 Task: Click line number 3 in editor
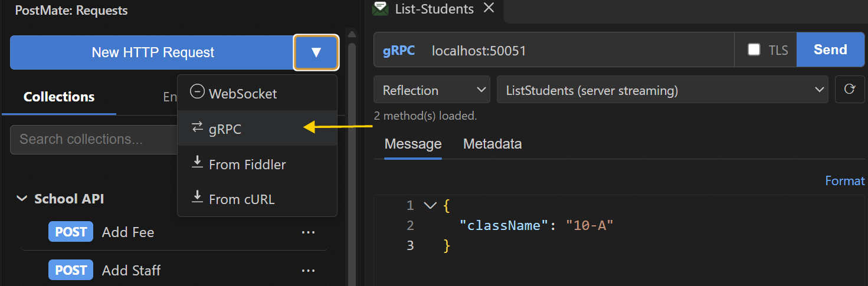coord(411,245)
